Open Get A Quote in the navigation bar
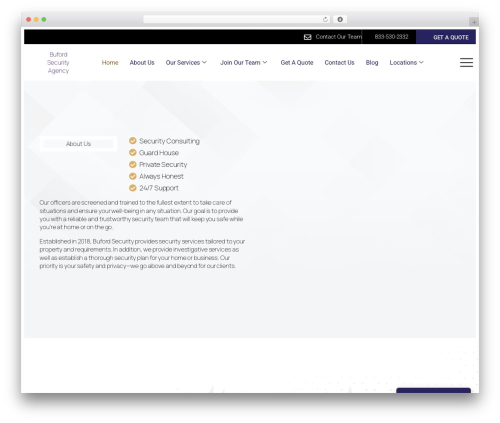This screenshot has height=423, width=500. click(x=297, y=62)
